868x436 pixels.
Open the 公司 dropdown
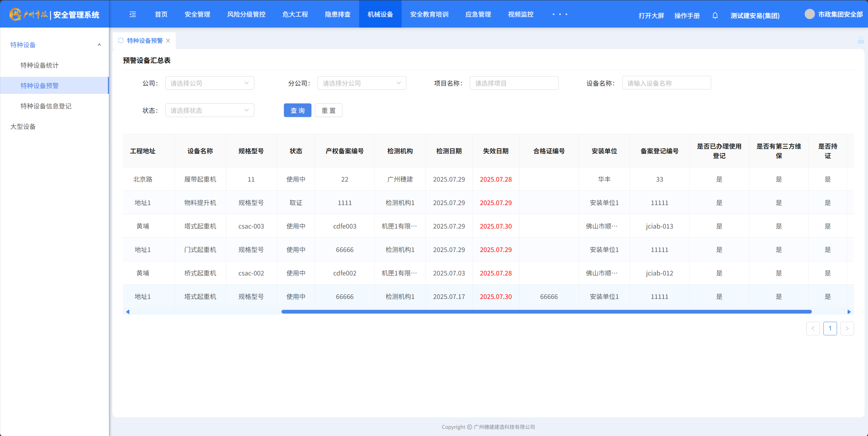(210, 83)
